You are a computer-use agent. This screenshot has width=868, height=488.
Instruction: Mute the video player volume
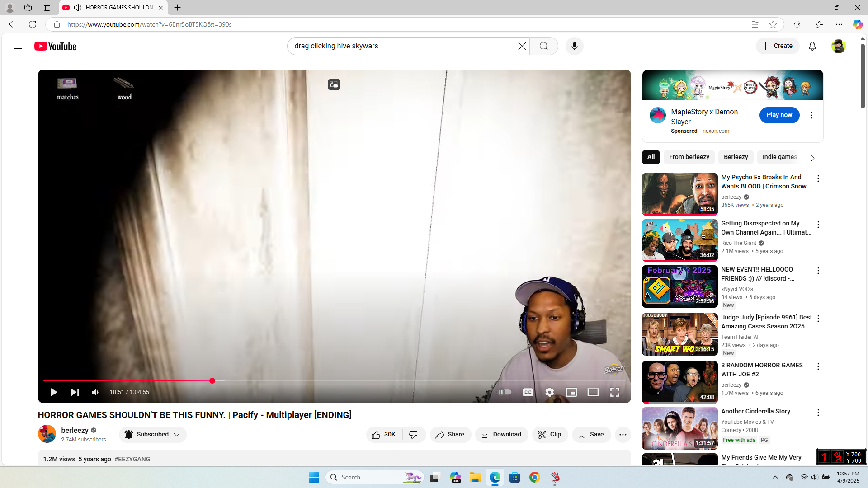95,392
